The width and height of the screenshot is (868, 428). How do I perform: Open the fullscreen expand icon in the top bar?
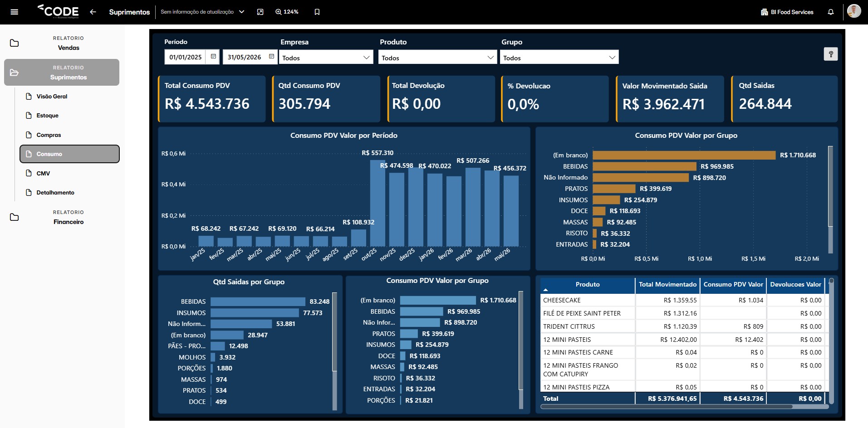(260, 12)
